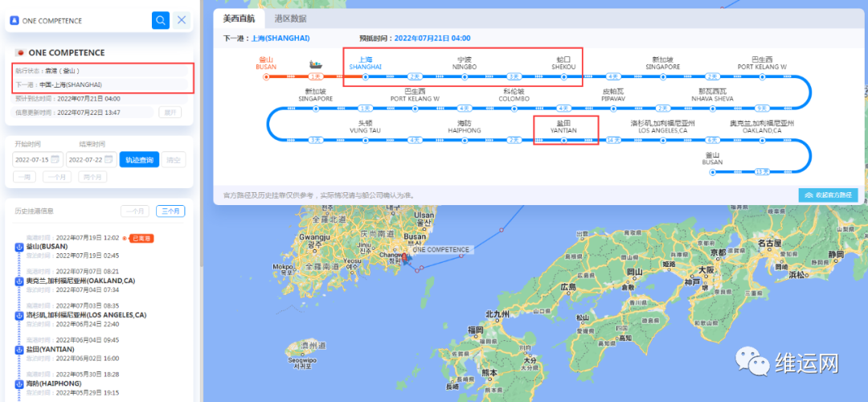Click the blue search magnifier button

tap(161, 20)
